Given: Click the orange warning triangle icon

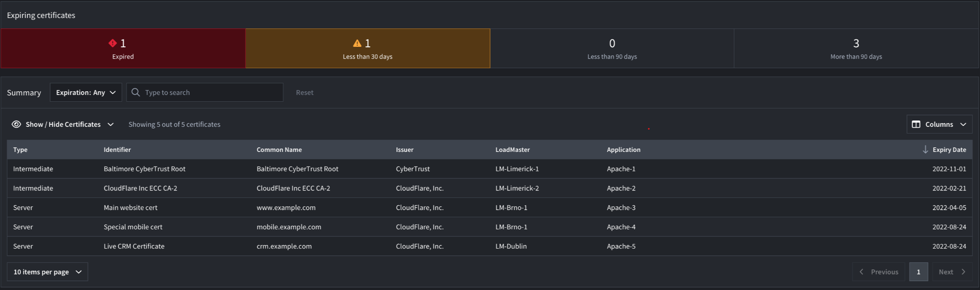Looking at the screenshot, I should pyautogui.click(x=357, y=43).
